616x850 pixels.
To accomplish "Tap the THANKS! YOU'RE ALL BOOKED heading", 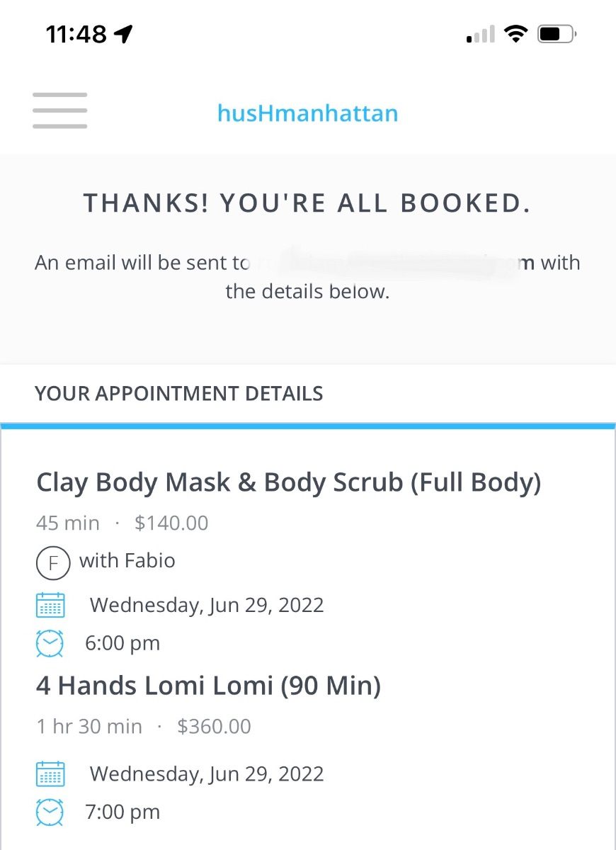I will pos(307,203).
